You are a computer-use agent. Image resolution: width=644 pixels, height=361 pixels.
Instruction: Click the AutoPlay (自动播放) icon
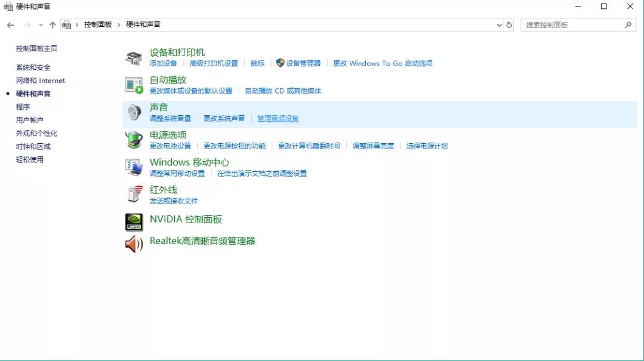click(x=134, y=85)
